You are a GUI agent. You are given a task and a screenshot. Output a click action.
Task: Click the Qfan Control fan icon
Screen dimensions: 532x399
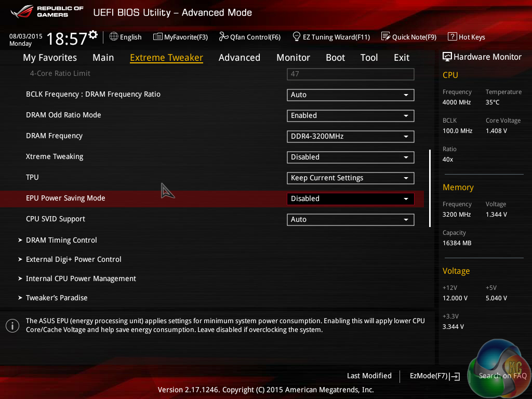223,37
